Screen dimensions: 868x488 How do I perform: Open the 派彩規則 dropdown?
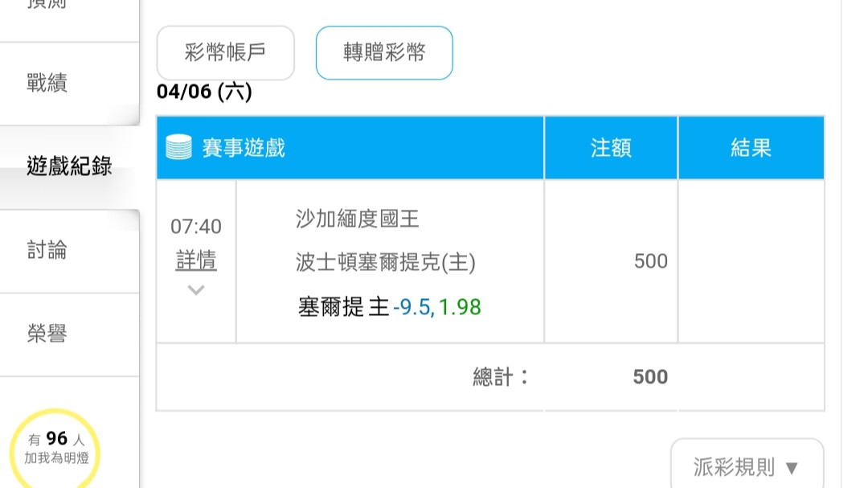pyautogui.click(x=747, y=465)
